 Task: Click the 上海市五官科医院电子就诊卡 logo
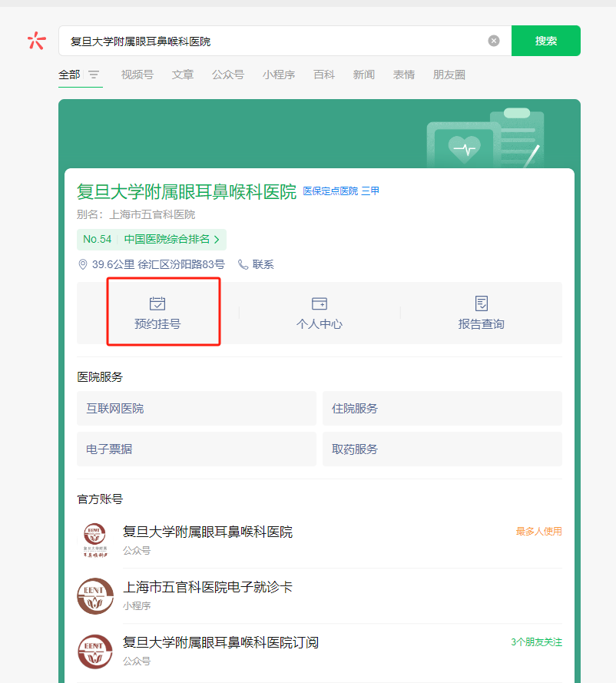(95, 596)
